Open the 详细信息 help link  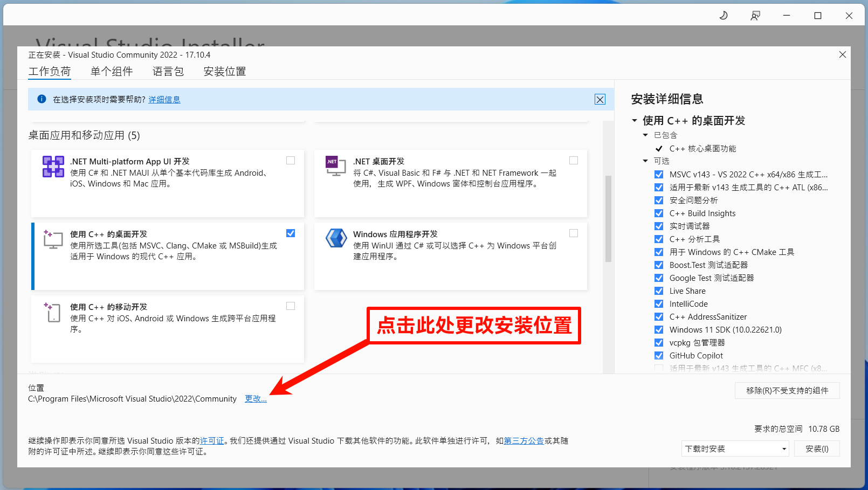(x=164, y=100)
